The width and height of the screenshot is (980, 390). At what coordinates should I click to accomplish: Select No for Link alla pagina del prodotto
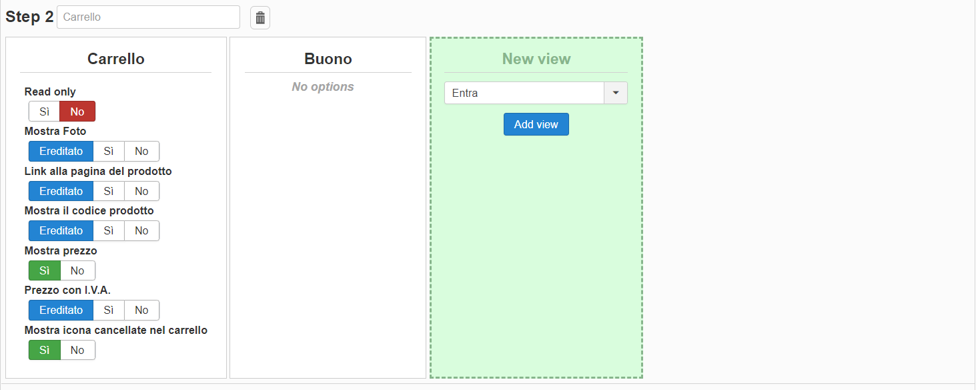(x=141, y=191)
